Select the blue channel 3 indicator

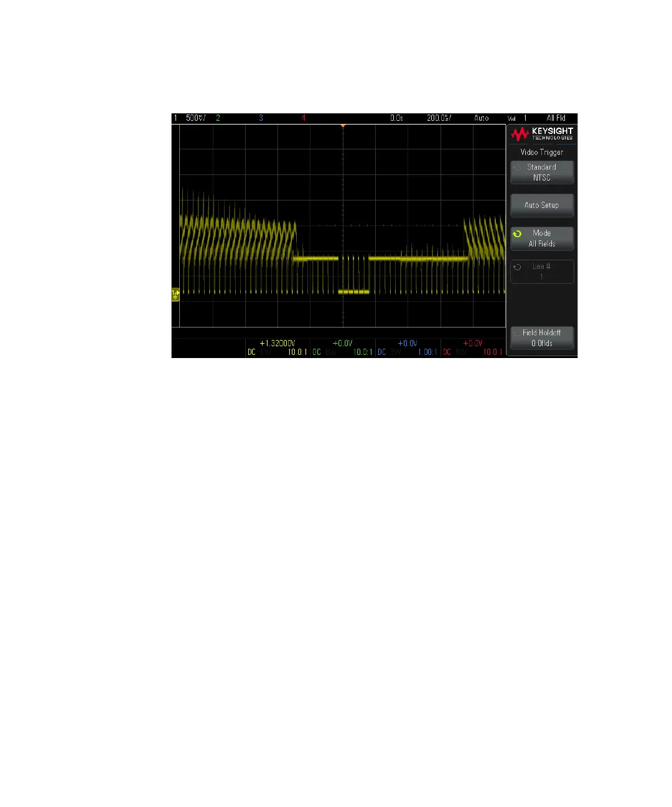(x=261, y=118)
